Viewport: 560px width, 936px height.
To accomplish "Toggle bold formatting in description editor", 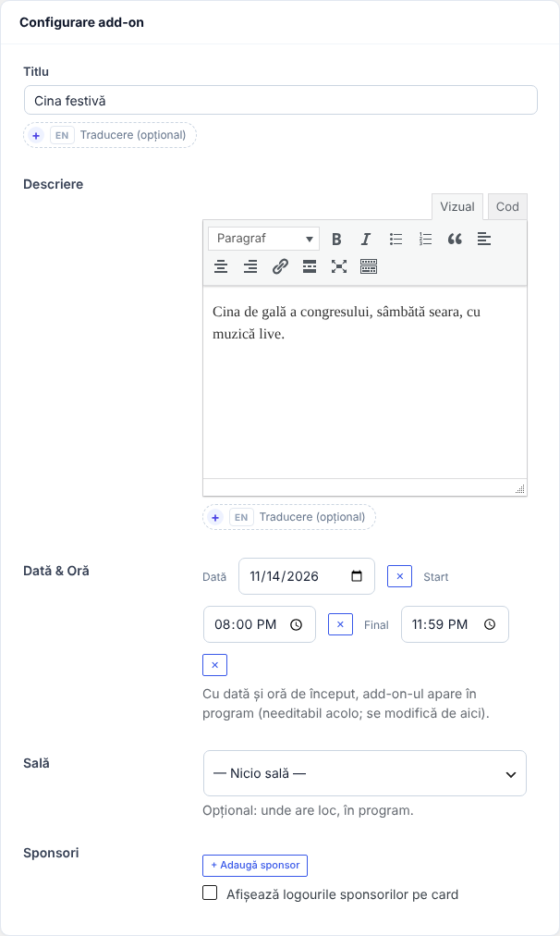I will (336, 240).
